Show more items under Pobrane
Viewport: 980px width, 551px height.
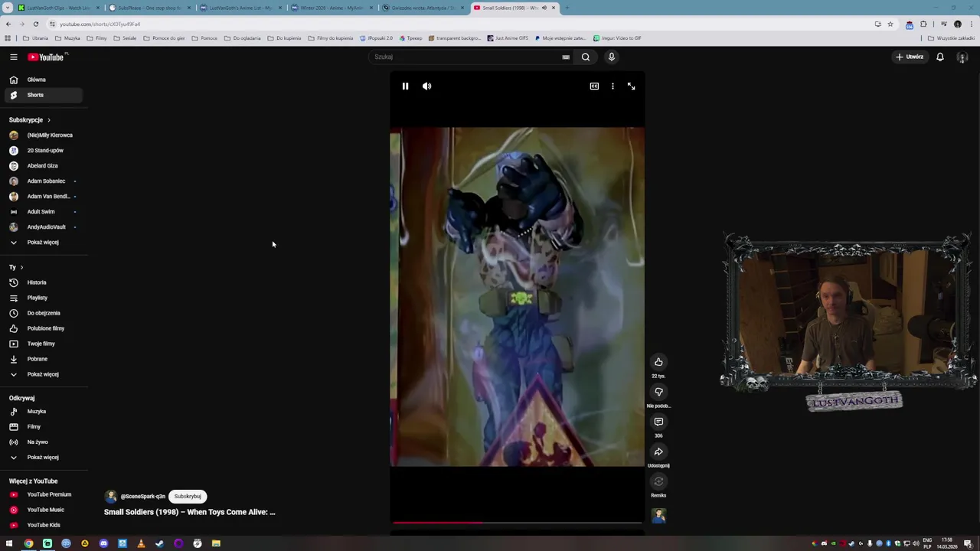(42, 374)
